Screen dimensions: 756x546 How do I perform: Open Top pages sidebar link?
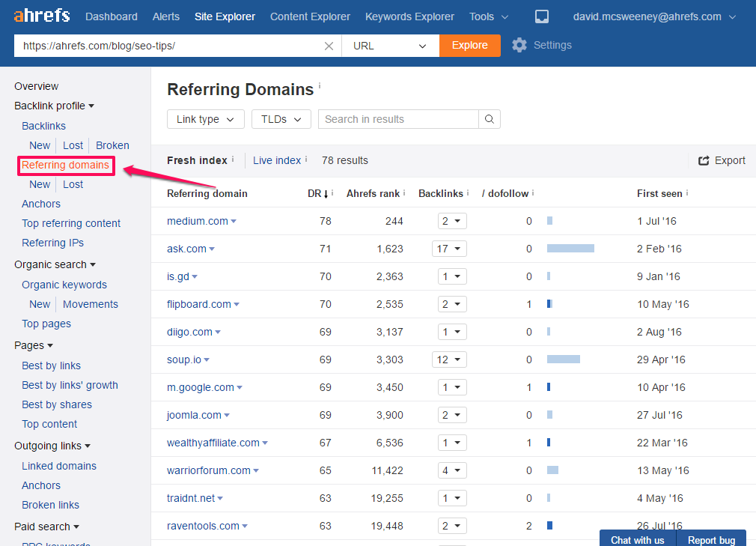point(46,324)
